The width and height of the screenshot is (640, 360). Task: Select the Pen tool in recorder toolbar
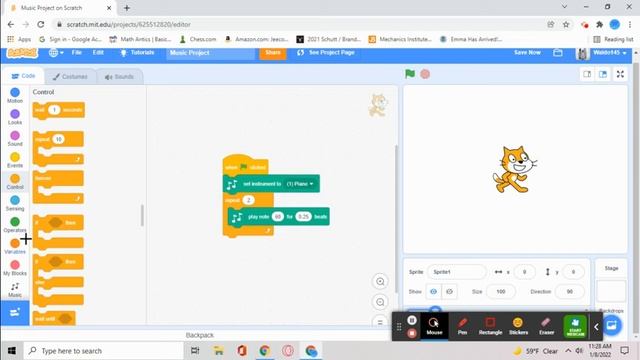462,326
